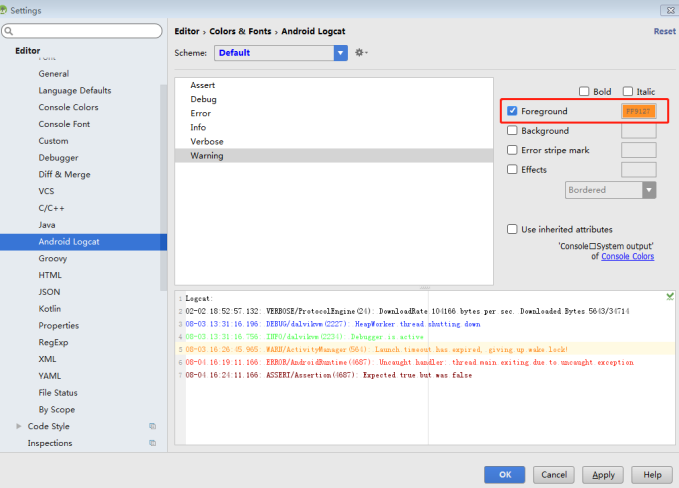Screen dimensions: 679x488
Task: Select Language Defaults settings page
Action: click(74, 90)
